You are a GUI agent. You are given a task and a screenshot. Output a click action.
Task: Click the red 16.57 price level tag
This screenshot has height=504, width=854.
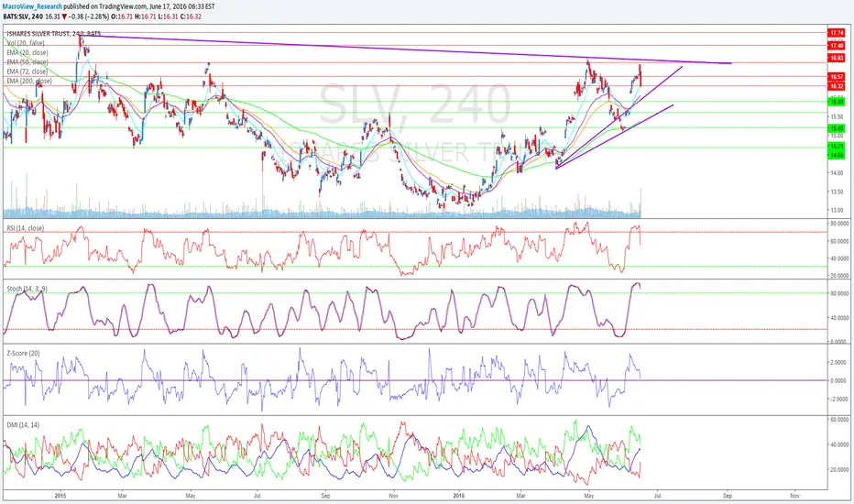[x=836, y=77]
